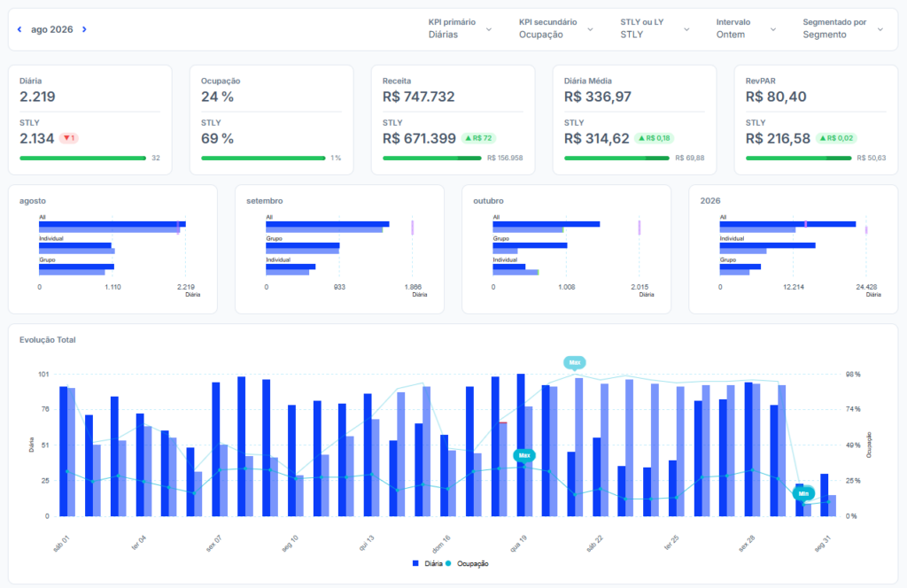Click the Receita value R$ 747.732
This screenshot has height=588, width=907.
(x=419, y=97)
